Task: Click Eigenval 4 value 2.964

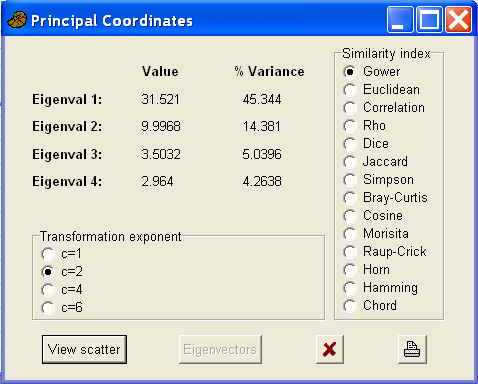Action: pos(157,181)
